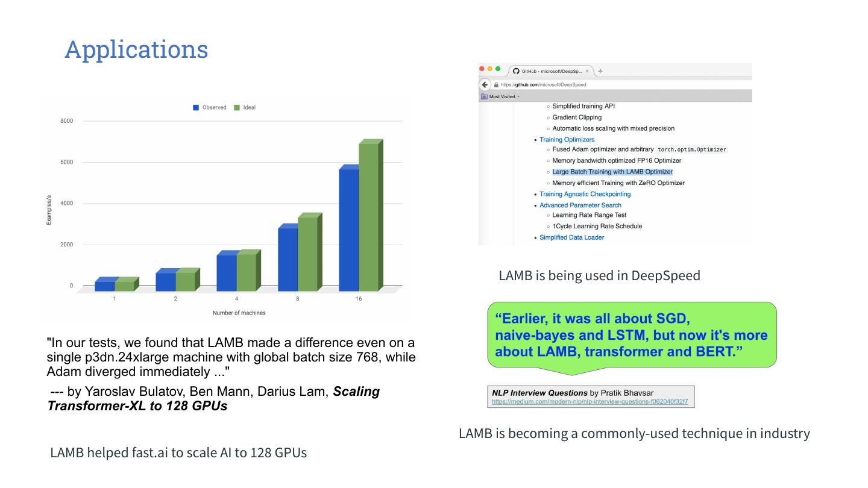The height and width of the screenshot is (488, 868).
Task: Open the Training Optimizers link
Action: (x=567, y=140)
